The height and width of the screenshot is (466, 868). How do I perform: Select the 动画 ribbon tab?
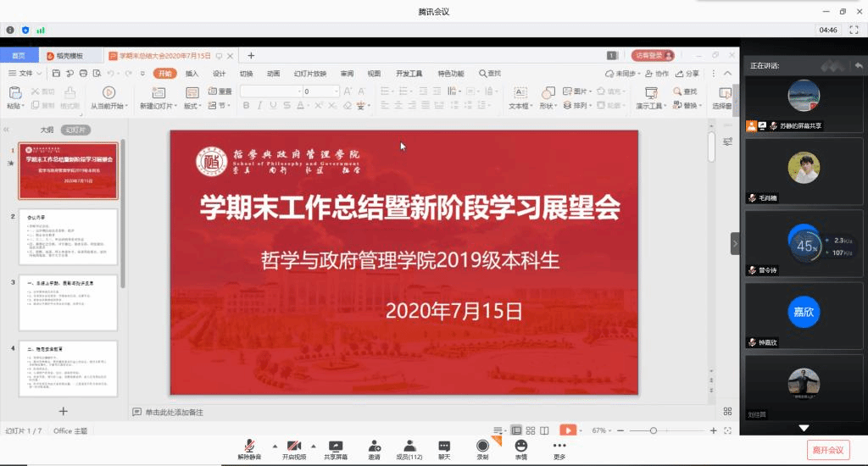pos(274,73)
